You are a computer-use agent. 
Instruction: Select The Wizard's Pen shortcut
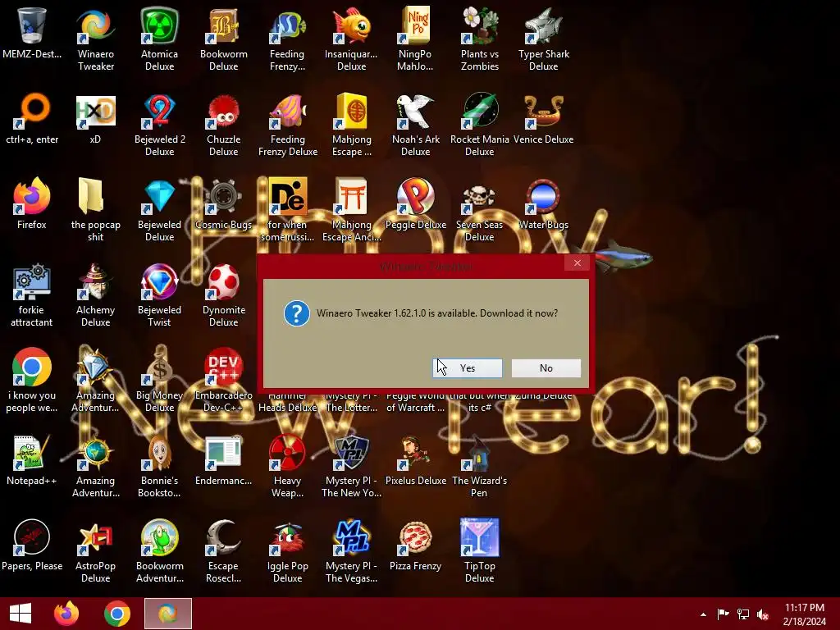(x=479, y=466)
